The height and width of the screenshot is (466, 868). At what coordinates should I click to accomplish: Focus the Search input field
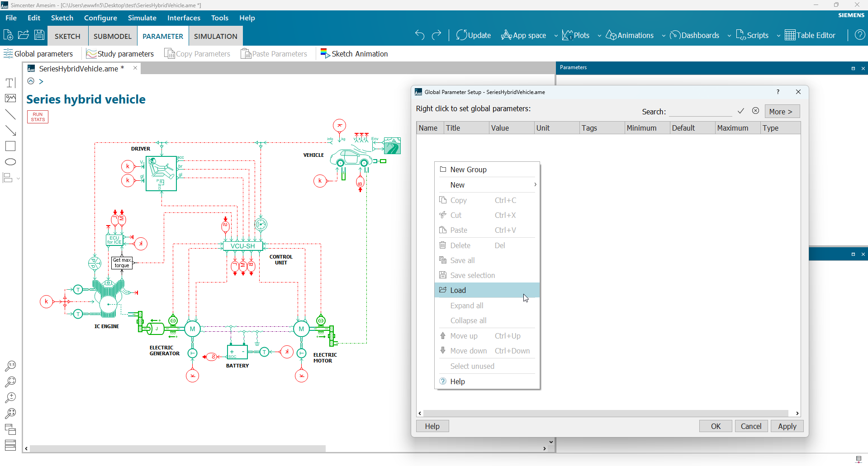pos(700,111)
